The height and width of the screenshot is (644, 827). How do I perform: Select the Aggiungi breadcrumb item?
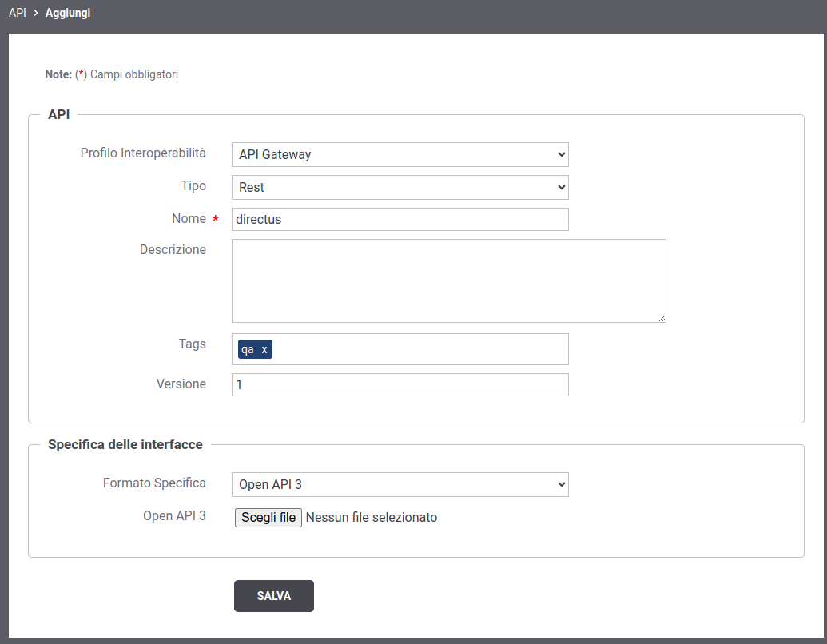68,13
